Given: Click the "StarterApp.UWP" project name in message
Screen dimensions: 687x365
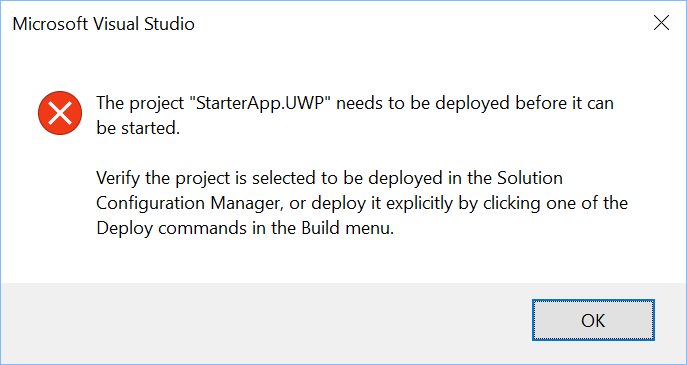Looking at the screenshot, I should point(261,104).
